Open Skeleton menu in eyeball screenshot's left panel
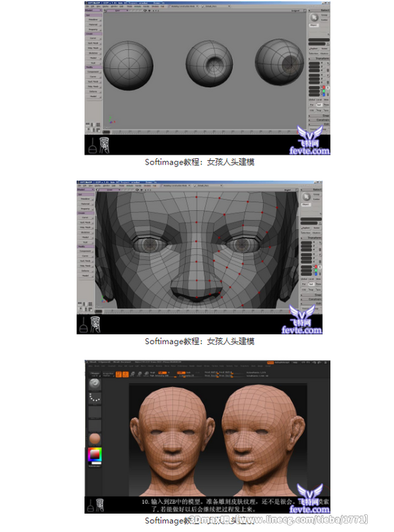The width and height of the screenshot is (394, 532). pos(93,53)
